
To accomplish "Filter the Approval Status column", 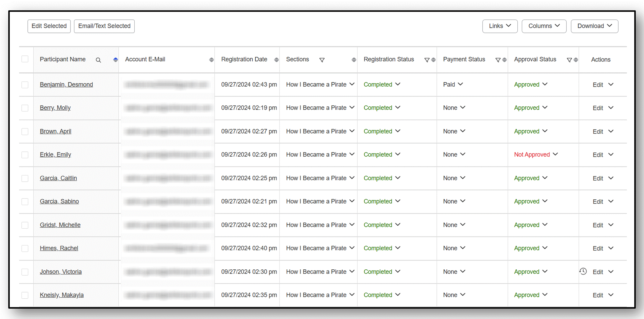I will [x=569, y=60].
